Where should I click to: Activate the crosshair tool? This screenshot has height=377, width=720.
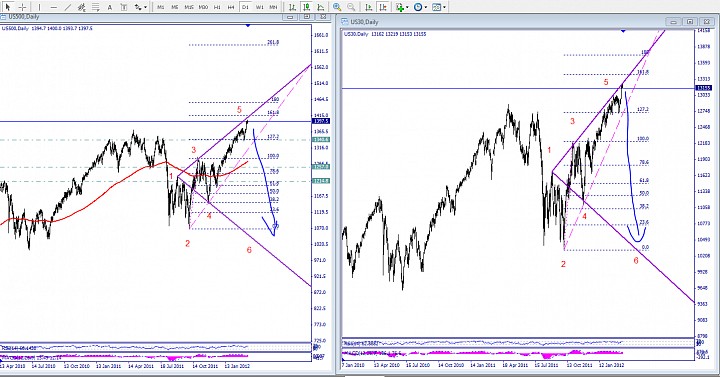(22, 7)
